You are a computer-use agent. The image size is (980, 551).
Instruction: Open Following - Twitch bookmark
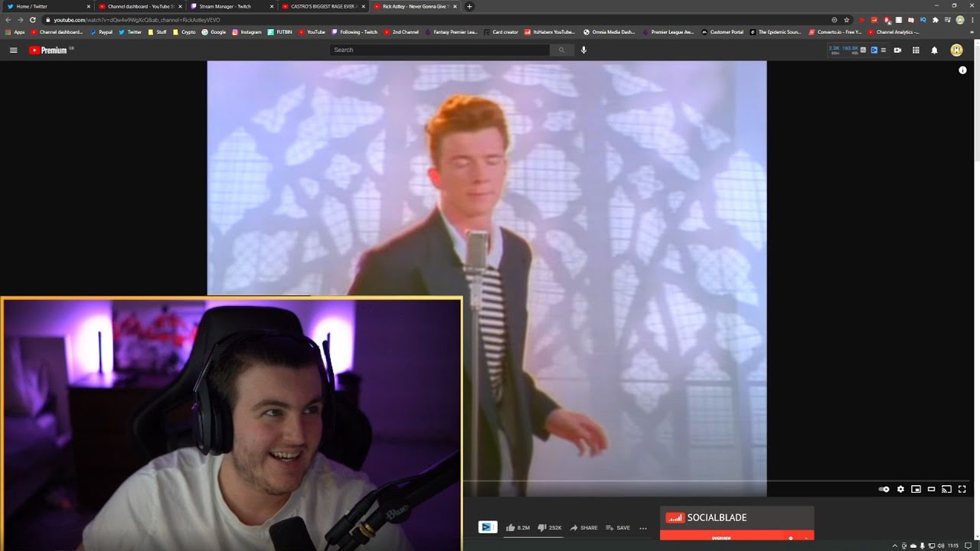[x=354, y=32]
